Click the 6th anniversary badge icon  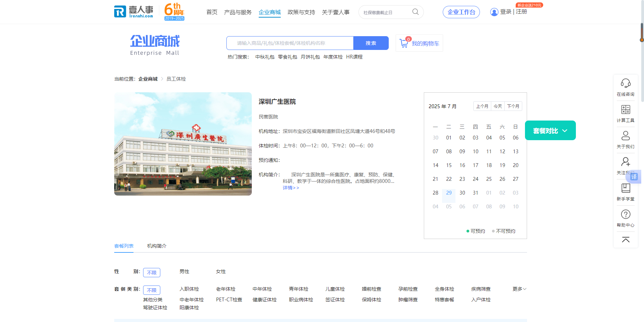pyautogui.click(x=174, y=11)
